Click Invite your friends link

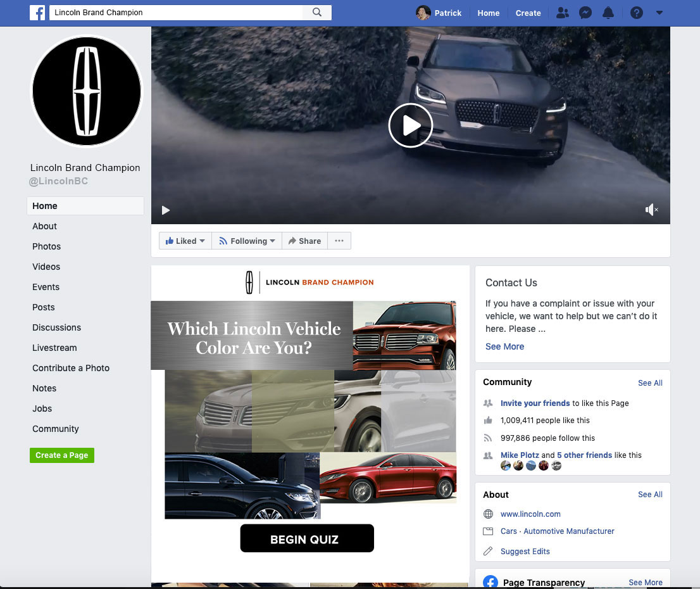[535, 403]
